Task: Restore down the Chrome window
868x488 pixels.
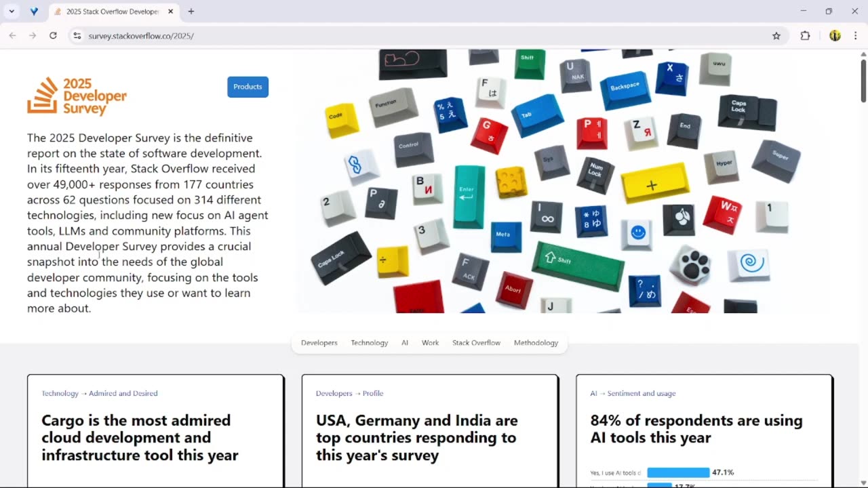Action: click(x=829, y=12)
